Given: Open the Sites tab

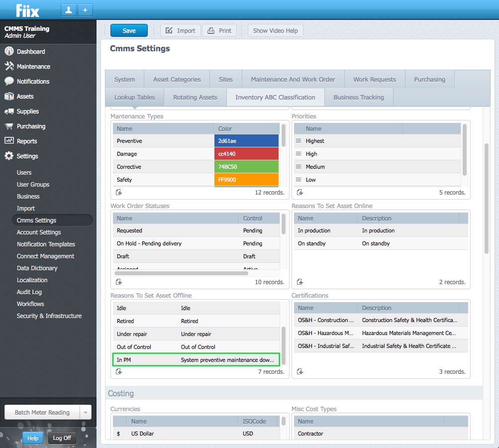Looking at the screenshot, I should [x=226, y=79].
